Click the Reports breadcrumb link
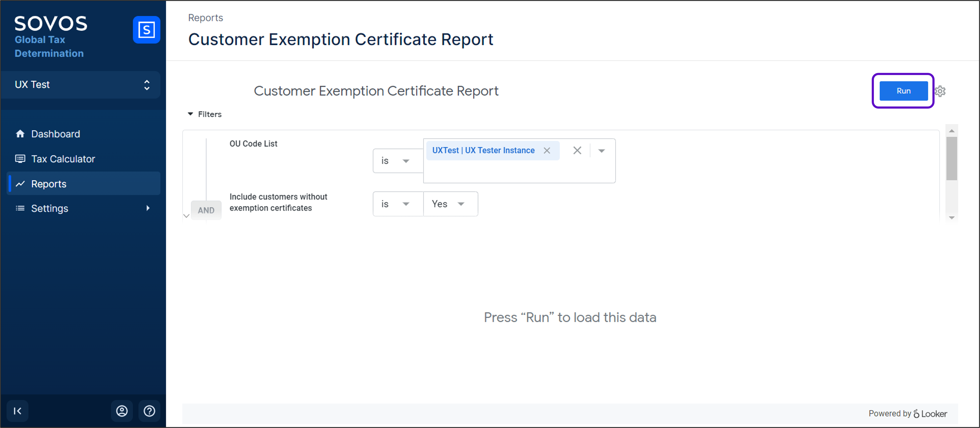The image size is (980, 428). coord(205,18)
